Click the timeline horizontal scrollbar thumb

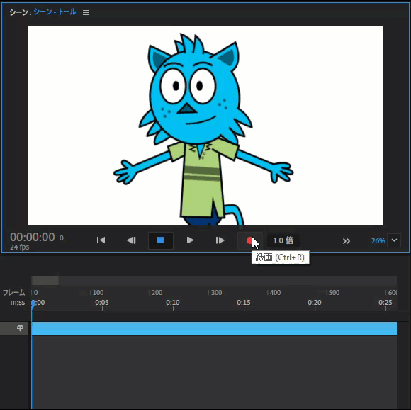[x=45, y=280]
